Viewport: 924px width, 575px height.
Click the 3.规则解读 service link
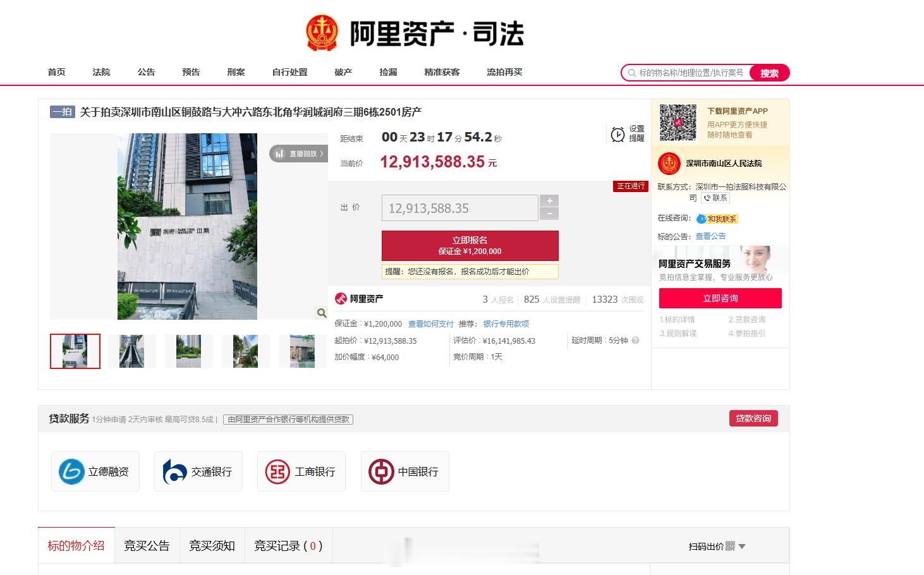678,334
